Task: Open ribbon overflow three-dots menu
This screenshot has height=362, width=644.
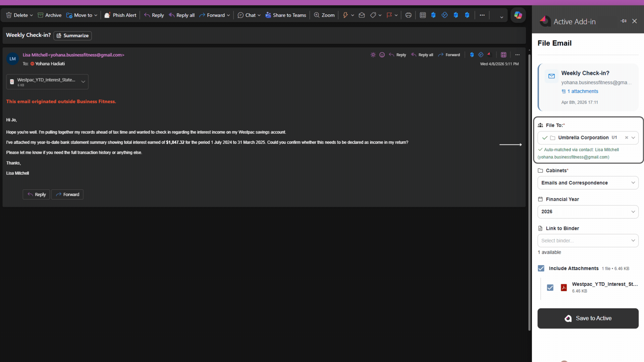Action: [482, 15]
